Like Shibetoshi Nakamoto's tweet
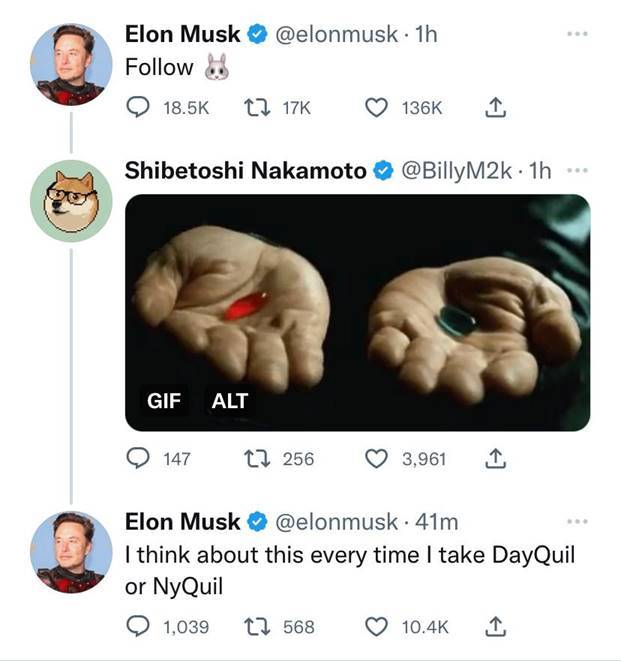Viewport: 621px width, 661px height. point(376,459)
